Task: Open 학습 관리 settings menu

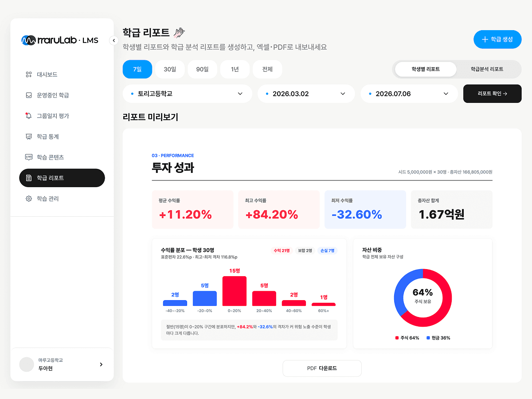Action: pyautogui.click(x=62, y=199)
